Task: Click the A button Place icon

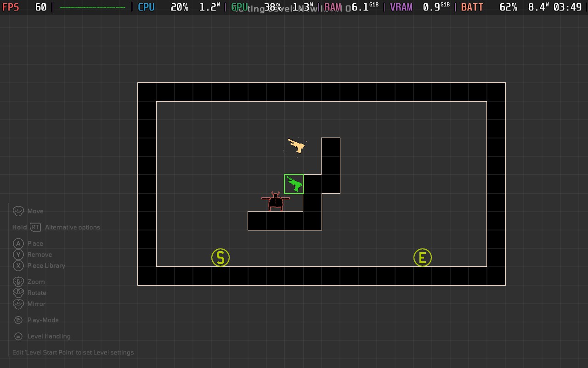Action: [x=18, y=243]
